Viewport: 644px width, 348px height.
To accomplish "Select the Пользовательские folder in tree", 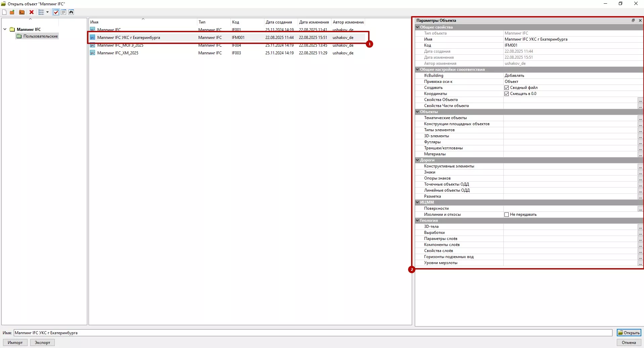I will point(40,36).
